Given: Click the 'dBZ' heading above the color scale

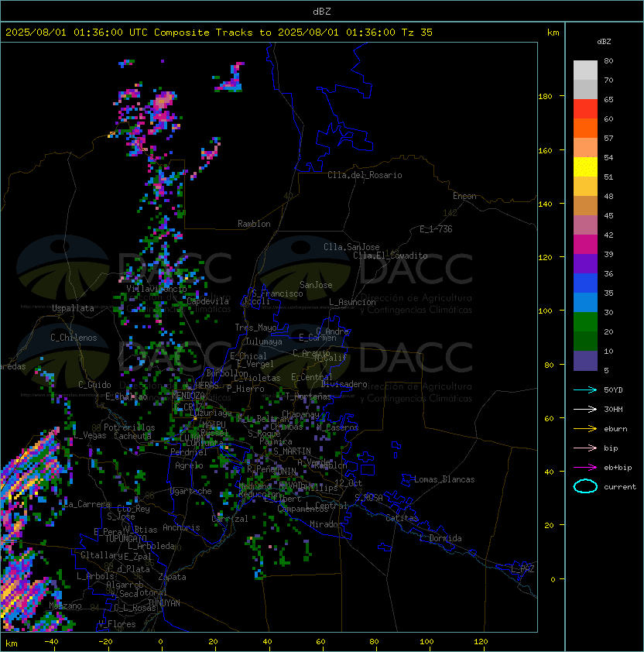Looking at the screenshot, I should pyautogui.click(x=604, y=42).
